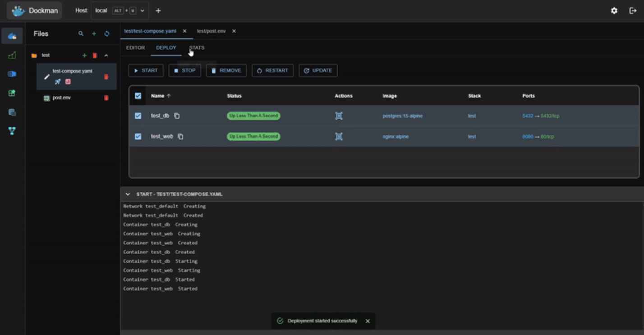Open the whale files sidebar icon
This screenshot has height=335, width=644.
[x=12, y=36]
